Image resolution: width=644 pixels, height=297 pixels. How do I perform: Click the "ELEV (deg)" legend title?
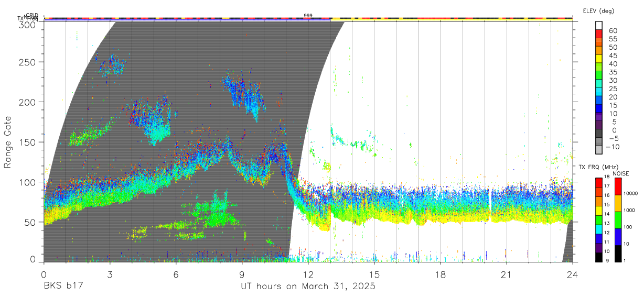[x=598, y=11]
